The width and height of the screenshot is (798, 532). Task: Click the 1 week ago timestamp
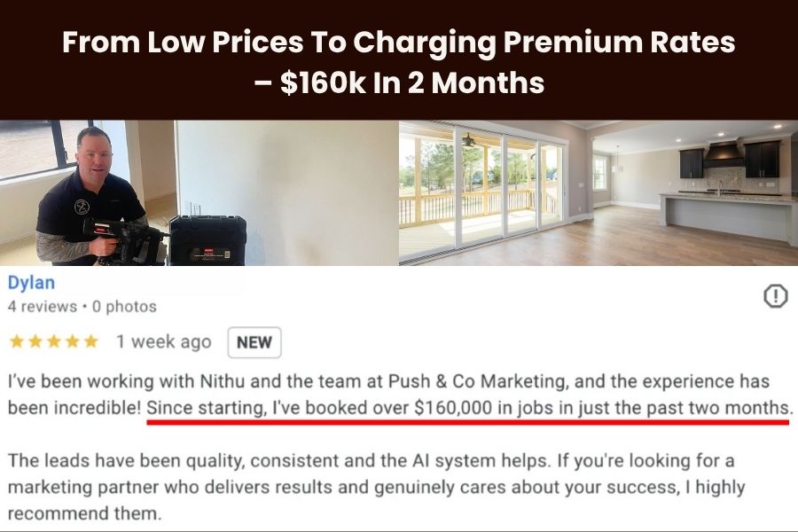point(163,341)
